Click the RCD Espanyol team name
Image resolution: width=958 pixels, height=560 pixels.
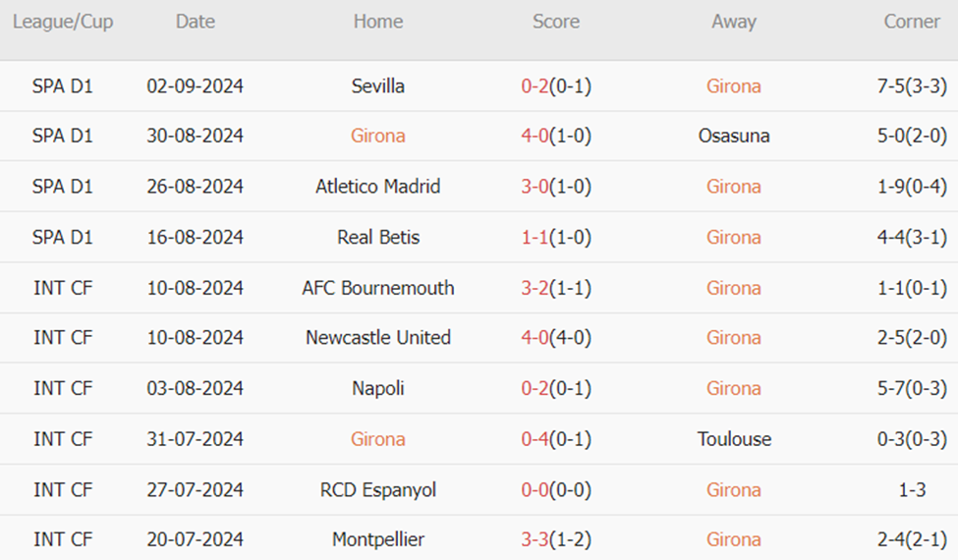(x=378, y=490)
